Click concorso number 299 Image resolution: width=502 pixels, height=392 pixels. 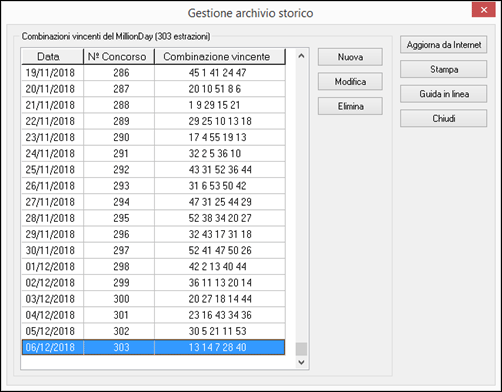pos(121,283)
